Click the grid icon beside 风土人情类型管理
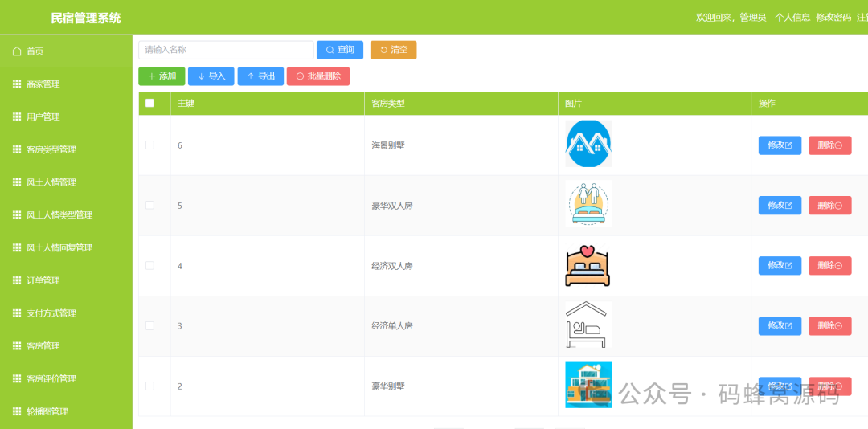The image size is (868, 429). (x=17, y=214)
